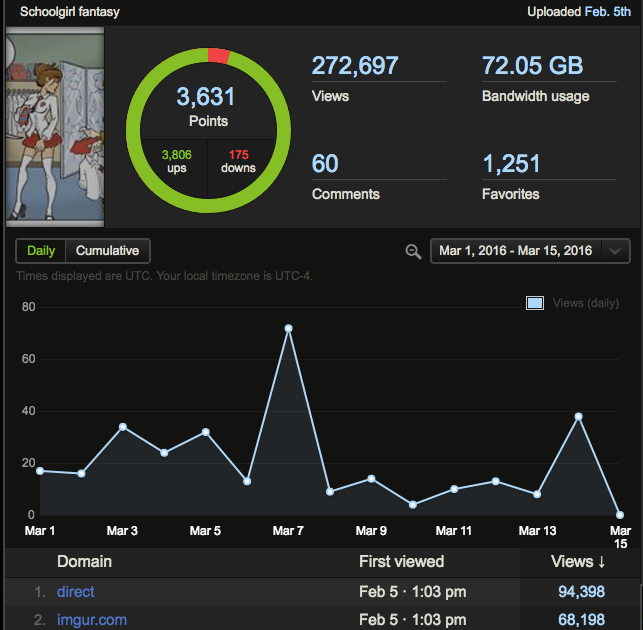The image size is (643, 630).
Task: Click the Domain column header
Action: click(x=84, y=561)
